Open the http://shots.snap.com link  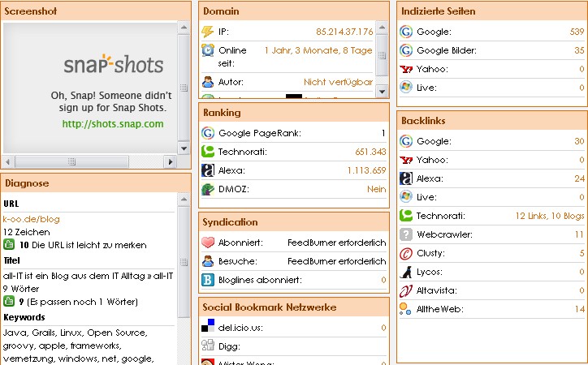point(113,124)
